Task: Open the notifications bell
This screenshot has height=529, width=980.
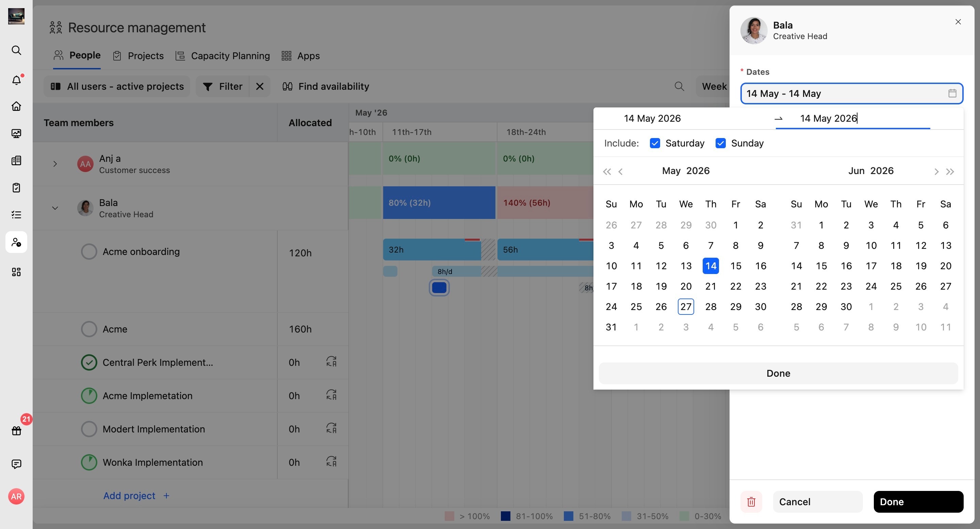Action: point(16,80)
